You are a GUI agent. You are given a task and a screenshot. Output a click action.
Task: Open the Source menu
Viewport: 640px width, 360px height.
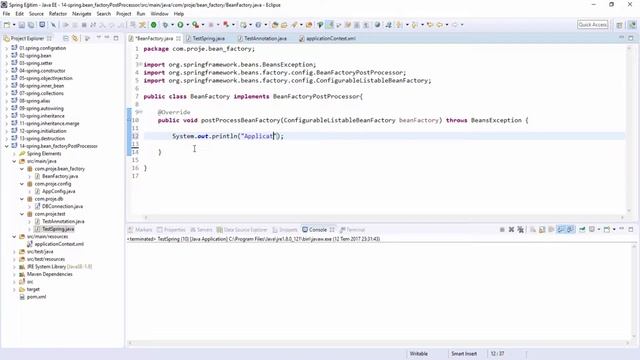coord(36,14)
